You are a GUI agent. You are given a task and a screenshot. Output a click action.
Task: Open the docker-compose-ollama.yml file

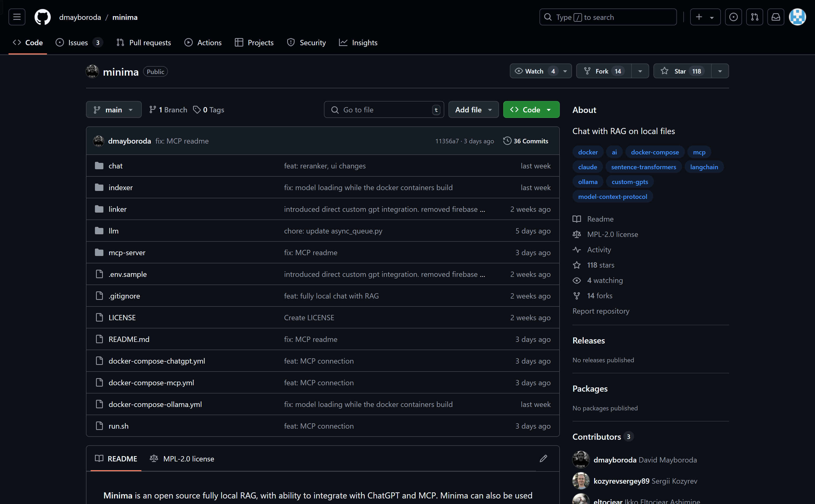click(x=155, y=404)
